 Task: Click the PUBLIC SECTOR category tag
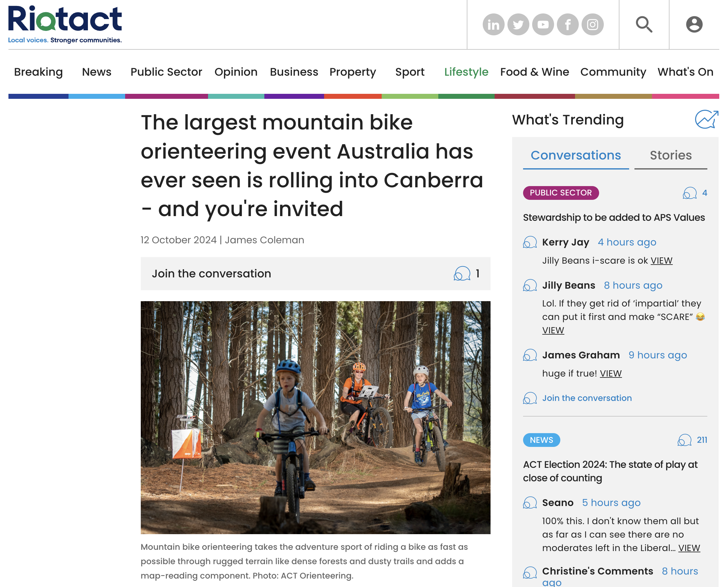point(561,193)
